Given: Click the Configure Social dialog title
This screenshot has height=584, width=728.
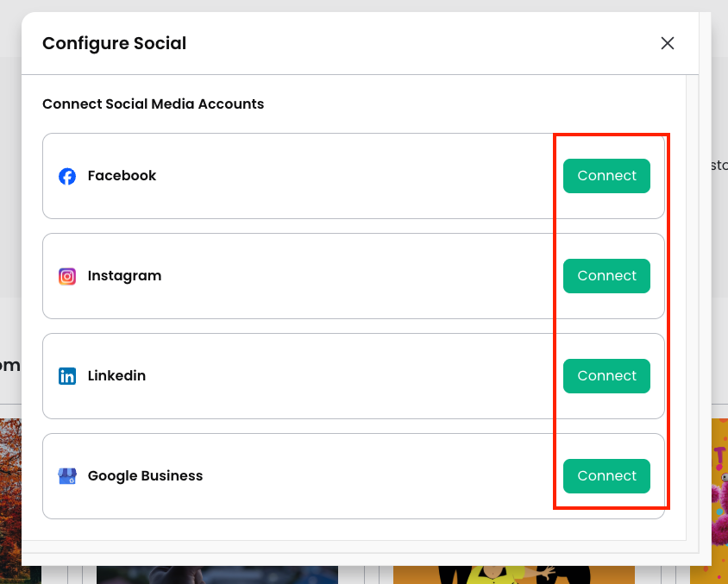Looking at the screenshot, I should pos(114,43).
